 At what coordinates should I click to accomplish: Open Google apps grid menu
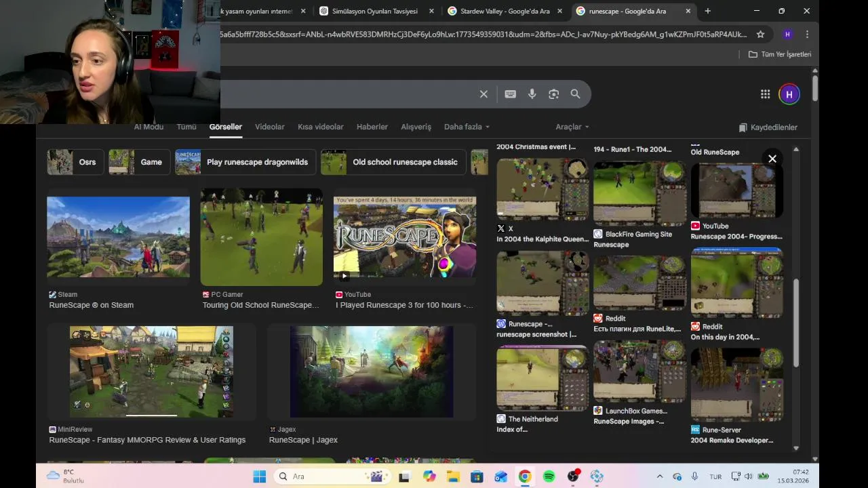765,94
